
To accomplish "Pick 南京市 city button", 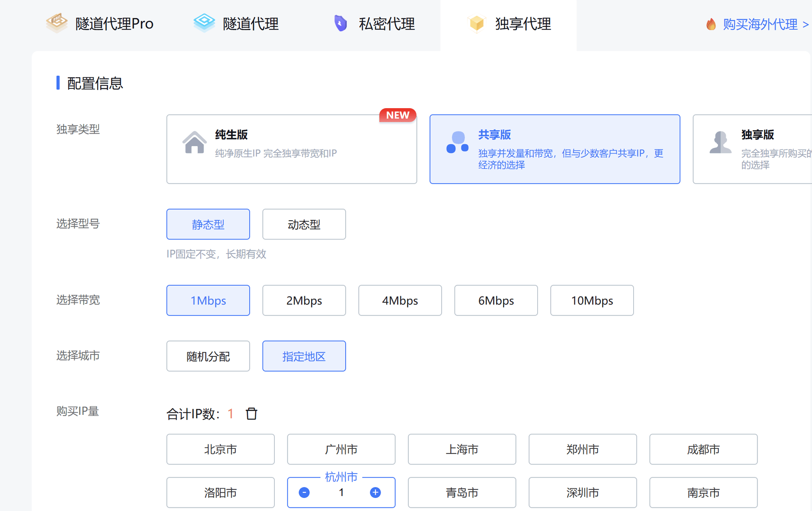I will point(703,492).
